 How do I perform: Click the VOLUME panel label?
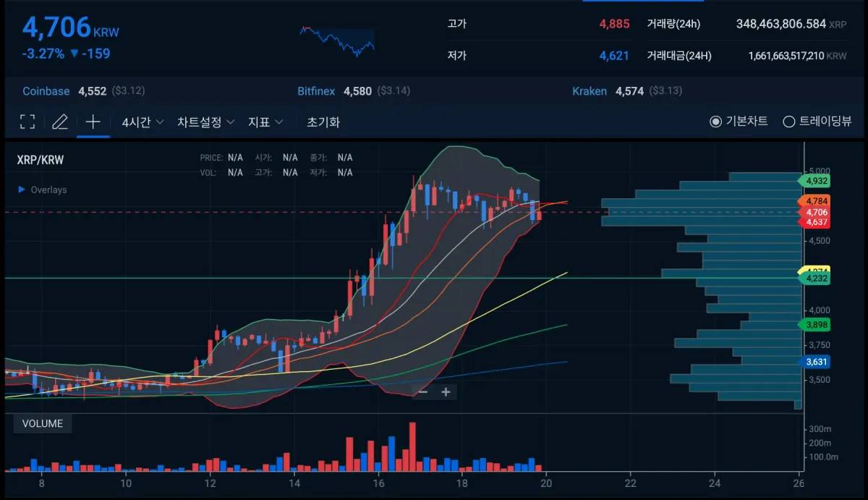coord(43,423)
